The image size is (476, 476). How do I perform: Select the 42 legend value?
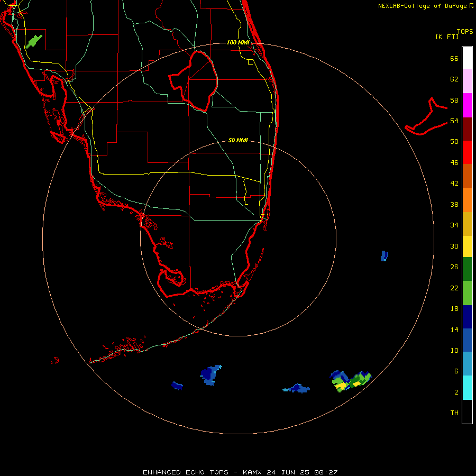[x=454, y=184]
